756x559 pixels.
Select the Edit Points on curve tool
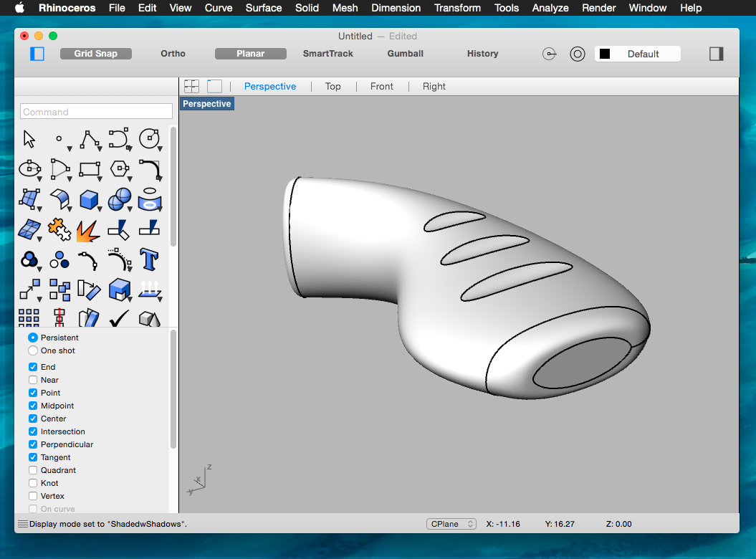click(x=89, y=261)
